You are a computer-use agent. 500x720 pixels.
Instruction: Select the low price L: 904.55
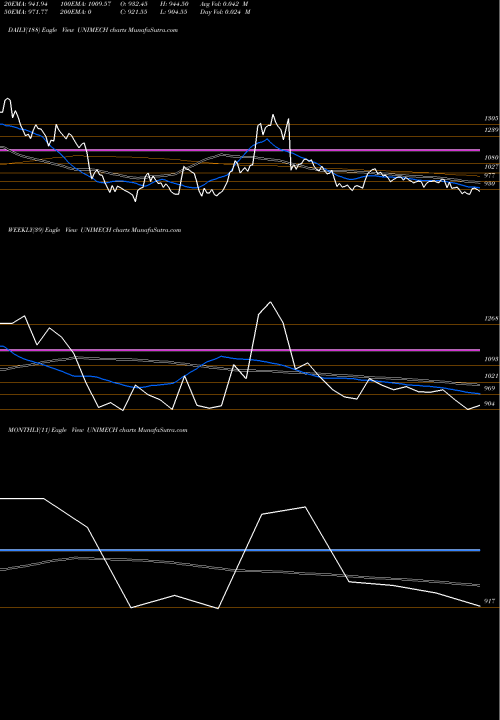click(174, 12)
